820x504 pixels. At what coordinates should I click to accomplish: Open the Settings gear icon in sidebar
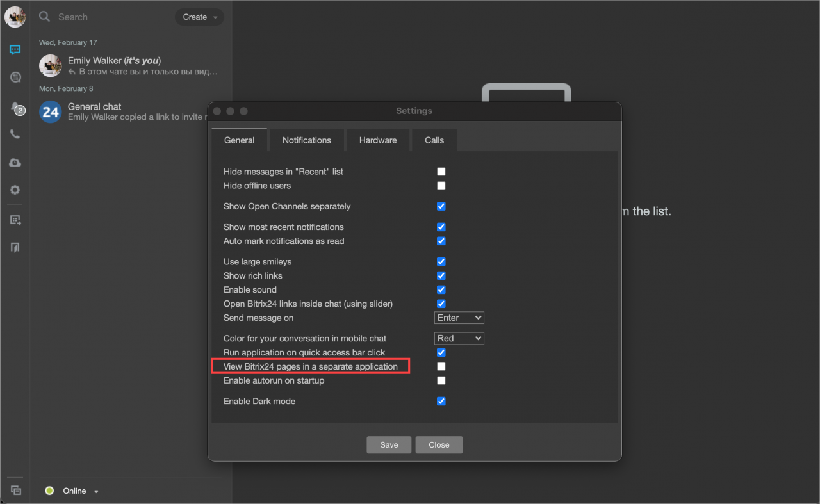(15, 190)
